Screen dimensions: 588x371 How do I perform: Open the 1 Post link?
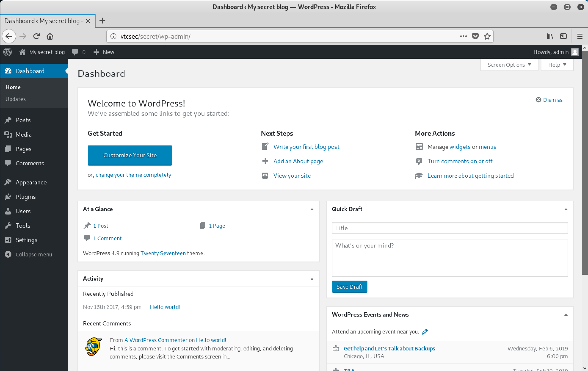click(x=101, y=226)
